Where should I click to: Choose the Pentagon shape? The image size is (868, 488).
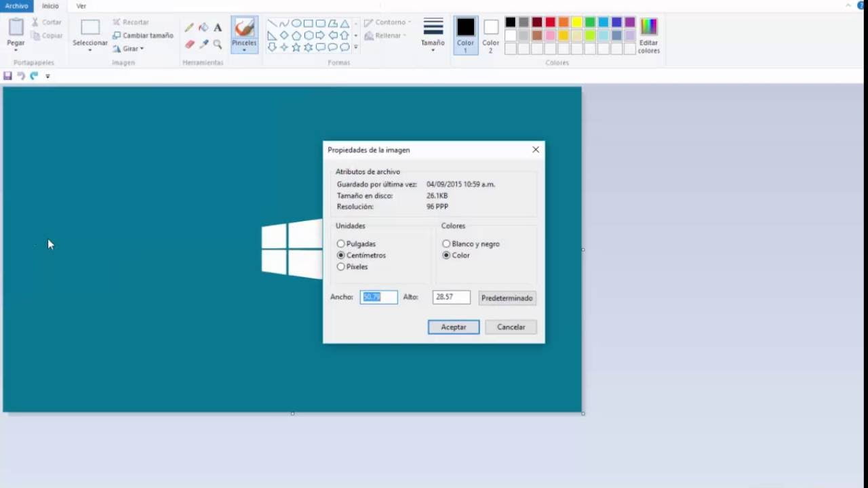tap(296, 35)
